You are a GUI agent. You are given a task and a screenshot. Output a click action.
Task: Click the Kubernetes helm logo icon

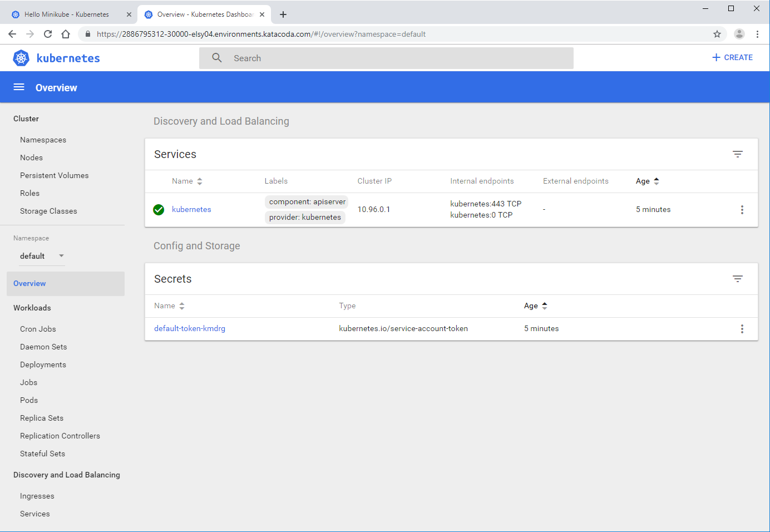click(x=21, y=58)
